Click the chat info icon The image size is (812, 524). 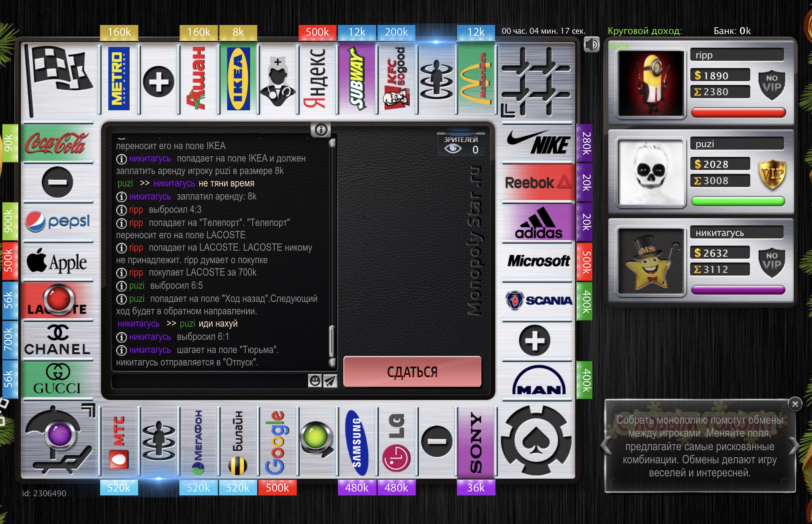320,129
